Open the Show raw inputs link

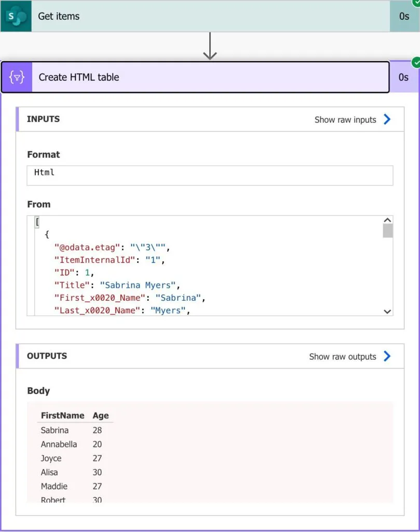tap(345, 119)
